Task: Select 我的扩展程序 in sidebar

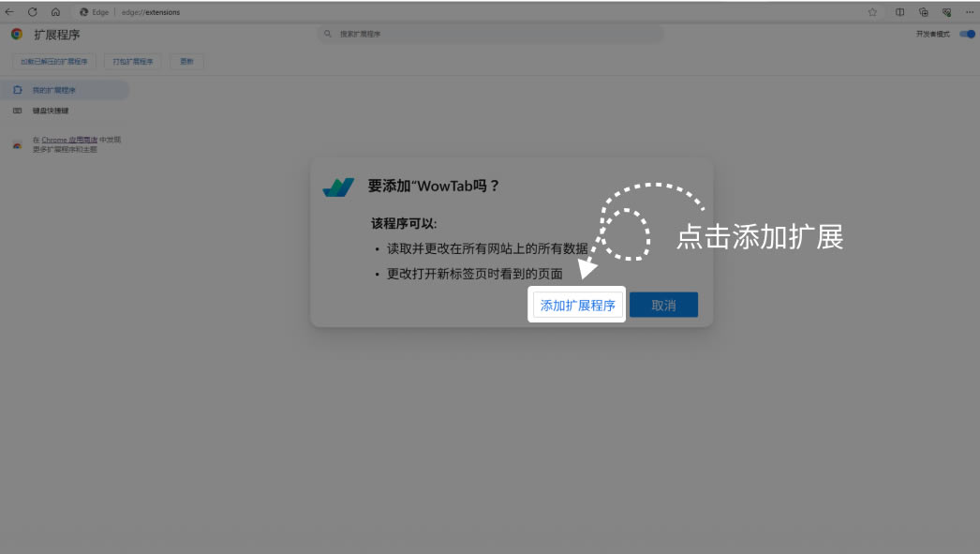Action: [65, 90]
